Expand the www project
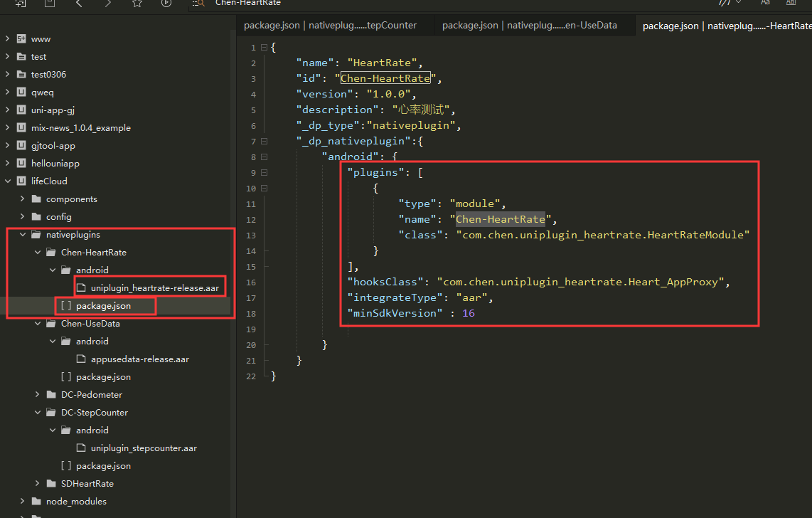This screenshot has height=518, width=812. [x=7, y=39]
